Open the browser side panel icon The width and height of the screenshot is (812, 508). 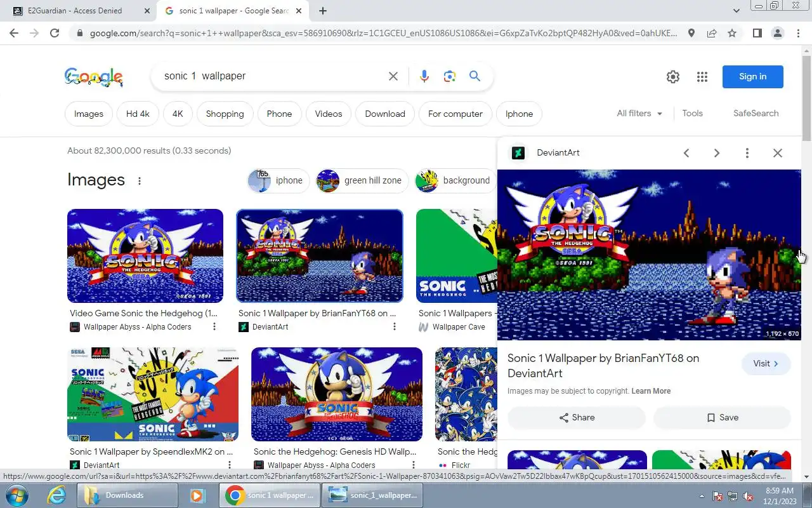[757, 33]
